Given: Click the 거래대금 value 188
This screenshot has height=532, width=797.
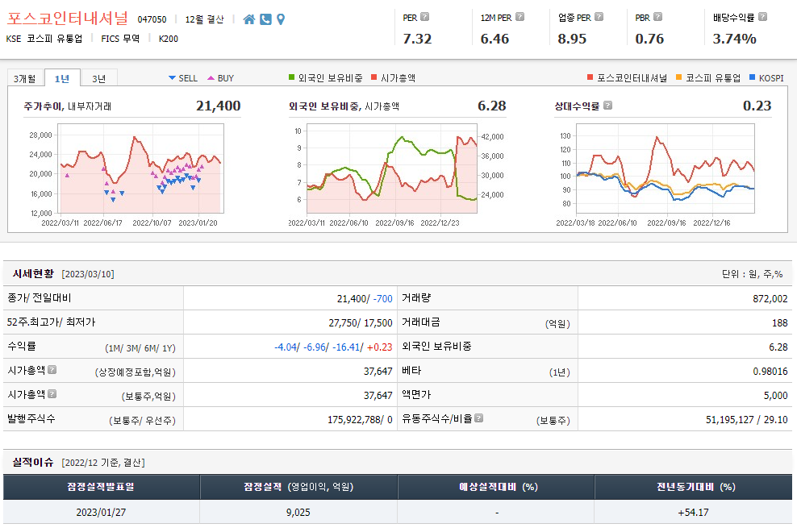Looking at the screenshot, I should pos(780,322).
